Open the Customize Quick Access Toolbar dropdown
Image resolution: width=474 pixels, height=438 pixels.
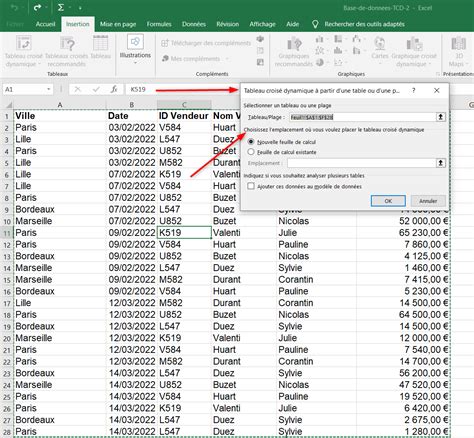tap(80, 8)
